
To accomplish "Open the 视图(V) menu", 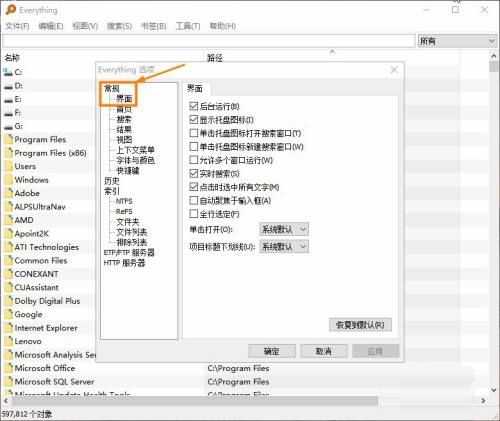I will coord(85,26).
